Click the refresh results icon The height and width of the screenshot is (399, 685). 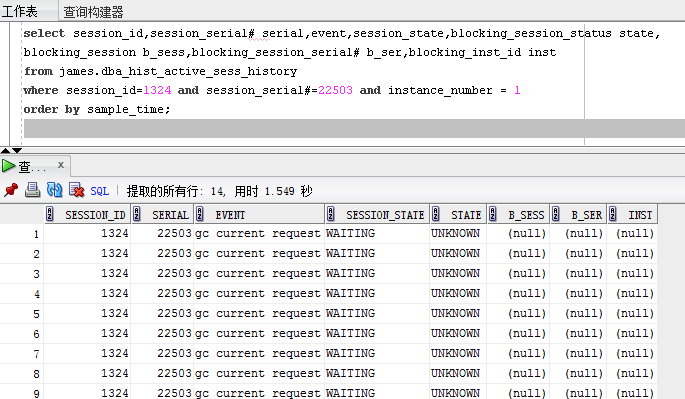(55, 190)
